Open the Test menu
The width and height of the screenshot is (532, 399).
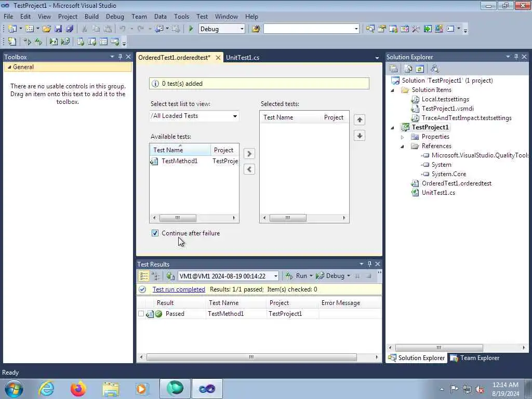[202, 17]
